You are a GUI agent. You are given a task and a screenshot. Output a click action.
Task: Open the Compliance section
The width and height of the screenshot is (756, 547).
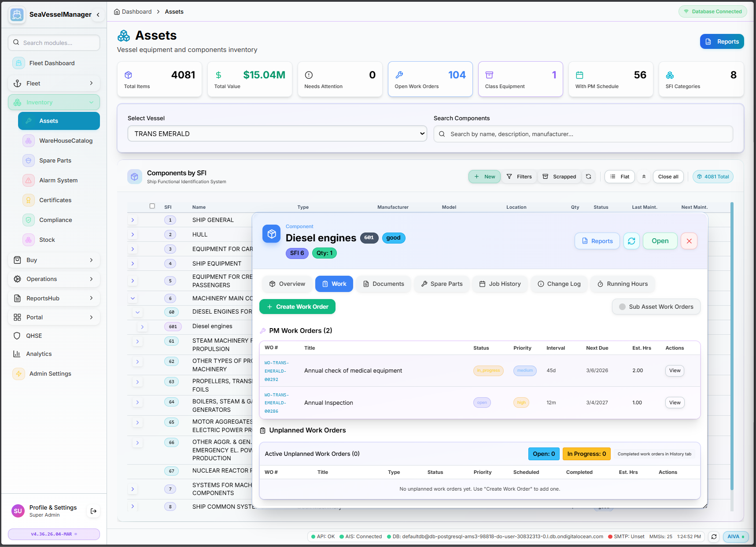point(55,220)
